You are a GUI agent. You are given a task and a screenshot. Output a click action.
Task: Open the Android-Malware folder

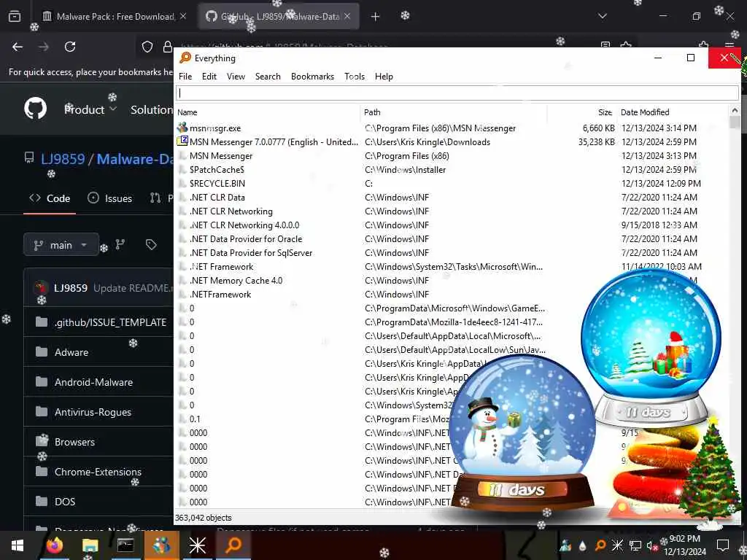[x=93, y=382]
